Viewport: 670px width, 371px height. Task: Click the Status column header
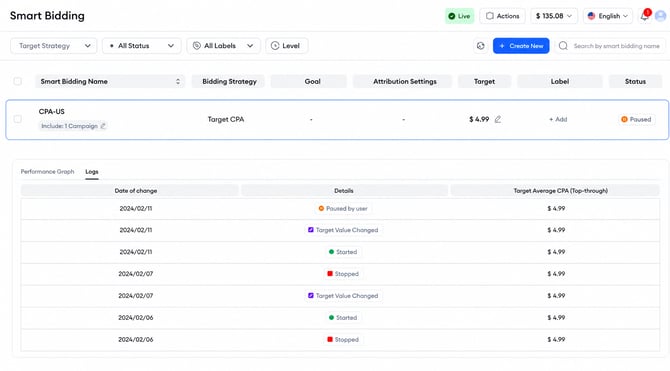(635, 81)
